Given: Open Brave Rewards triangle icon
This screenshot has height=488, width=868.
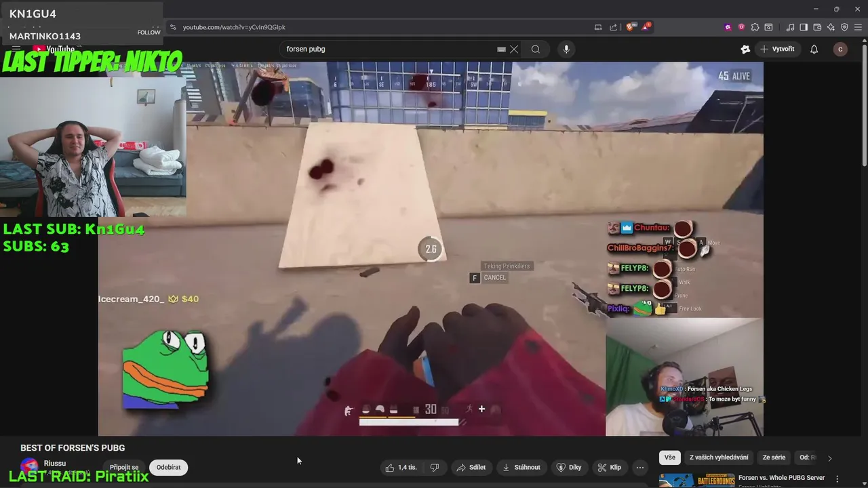Looking at the screenshot, I should tap(646, 27).
